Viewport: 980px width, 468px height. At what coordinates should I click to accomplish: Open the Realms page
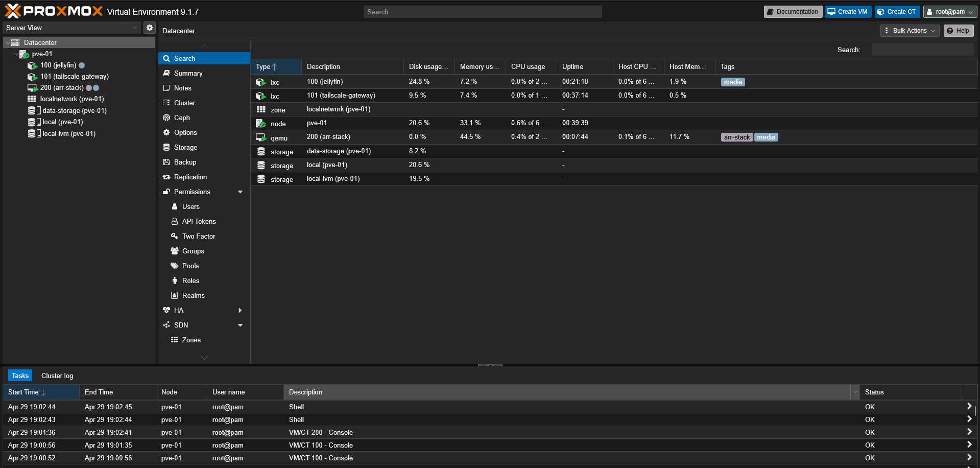(x=204, y=295)
